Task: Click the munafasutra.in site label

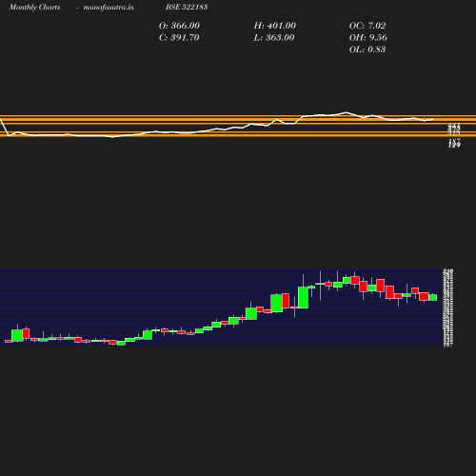Action: click(109, 7)
